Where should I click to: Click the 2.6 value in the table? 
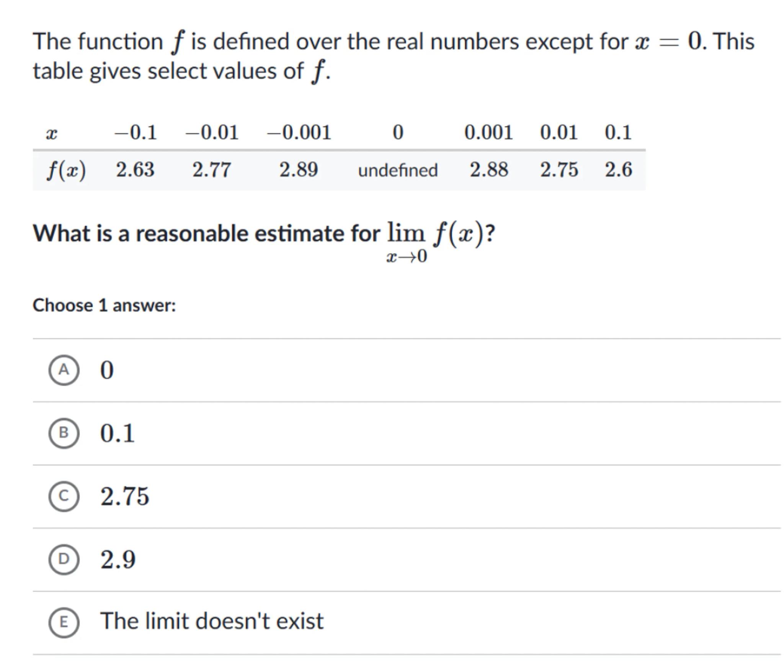click(618, 170)
